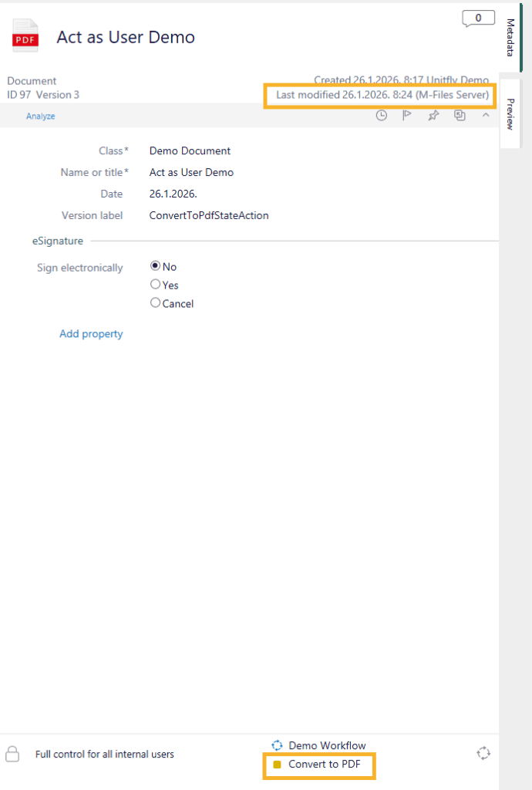The image size is (532, 790).
Task: Click the flag follow icon
Action: click(407, 116)
